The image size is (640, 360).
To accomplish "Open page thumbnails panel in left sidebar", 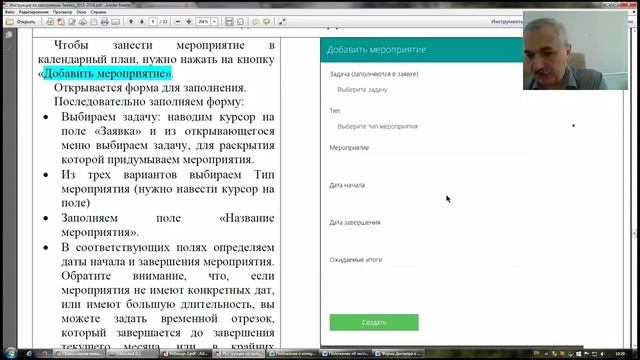I will point(9,36).
